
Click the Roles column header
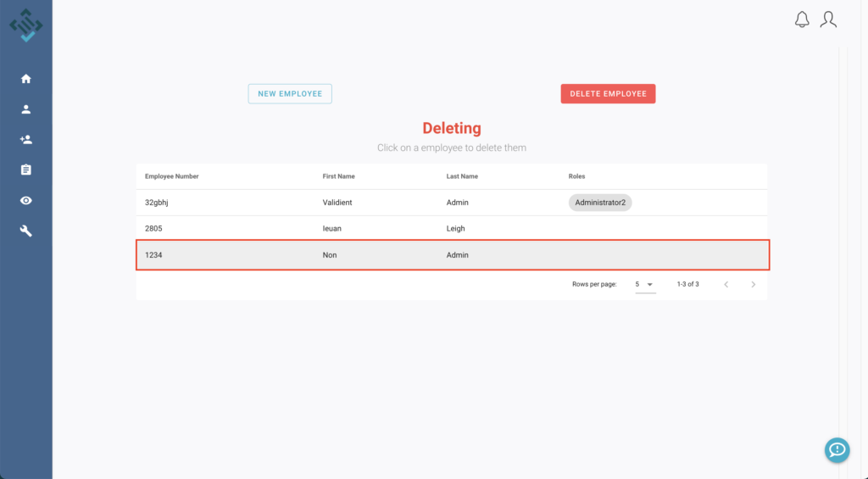pyautogui.click(x=576, y=176)
